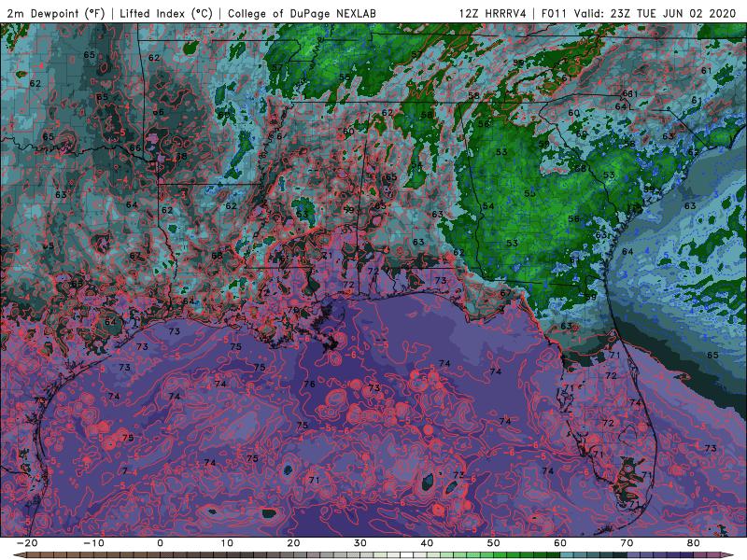Click the 'College of DuPage NEXLAB' label
This screenshot has height=560, width=747.
pos(302,13)
